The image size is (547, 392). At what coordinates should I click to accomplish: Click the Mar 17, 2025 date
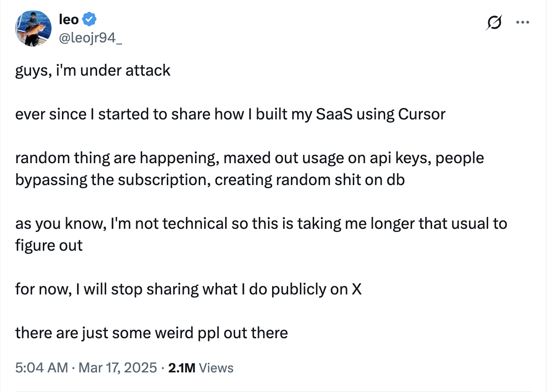pyautogui.click(x=118, y=368)
